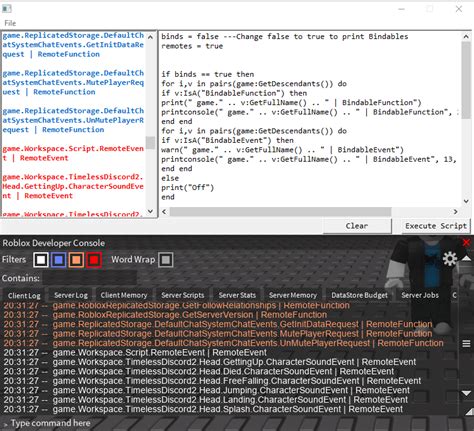Image resolution: width=474 pixels, height=431 pixels.
Task: Toggle the red error filter checkbox
Action: coord(94,260)
